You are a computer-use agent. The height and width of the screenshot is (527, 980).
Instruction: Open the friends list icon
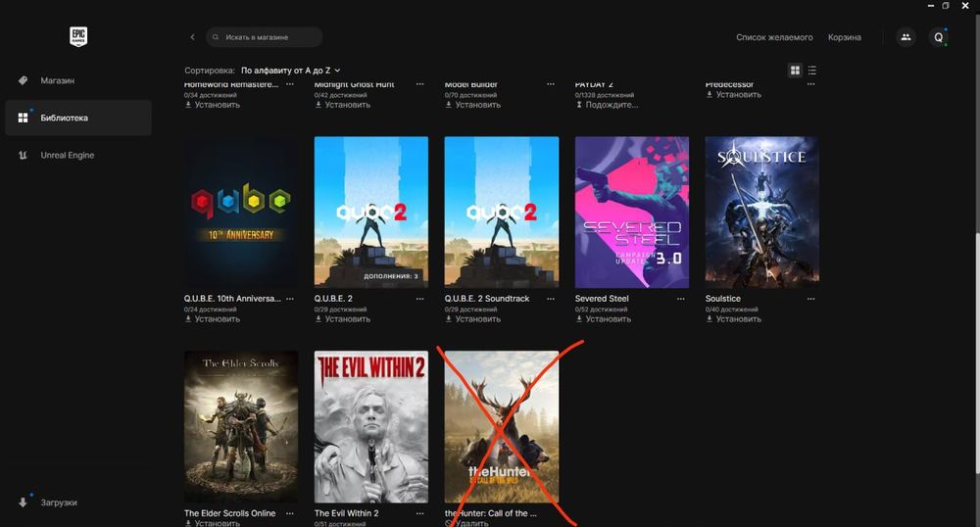tap(906, 37)
